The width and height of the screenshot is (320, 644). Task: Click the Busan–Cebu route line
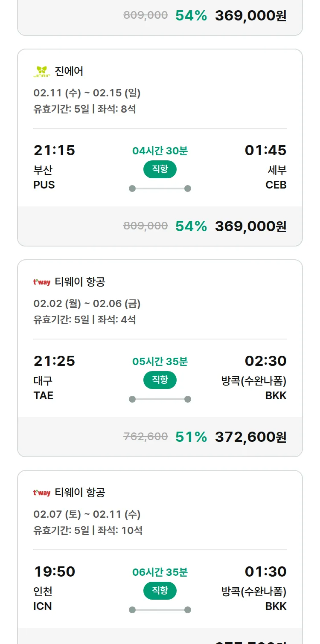click(x=160, y=189)
